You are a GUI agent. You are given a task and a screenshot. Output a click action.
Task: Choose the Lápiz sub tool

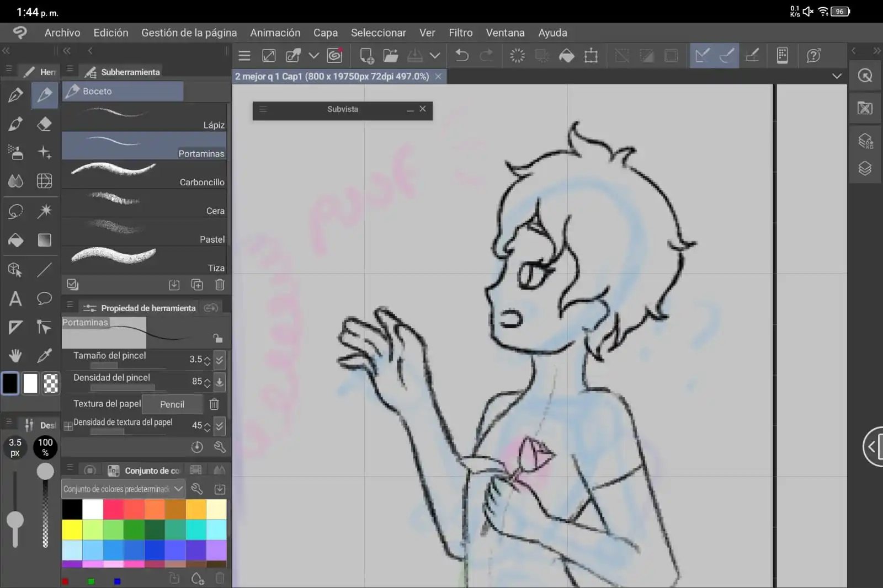pos(144,117)
